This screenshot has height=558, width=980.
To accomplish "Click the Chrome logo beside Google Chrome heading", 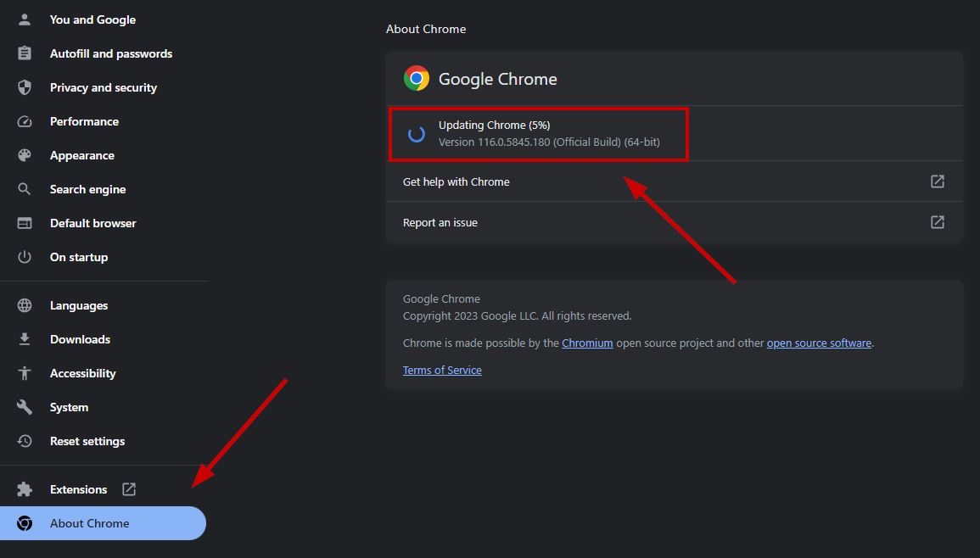I will pos(416,78).
